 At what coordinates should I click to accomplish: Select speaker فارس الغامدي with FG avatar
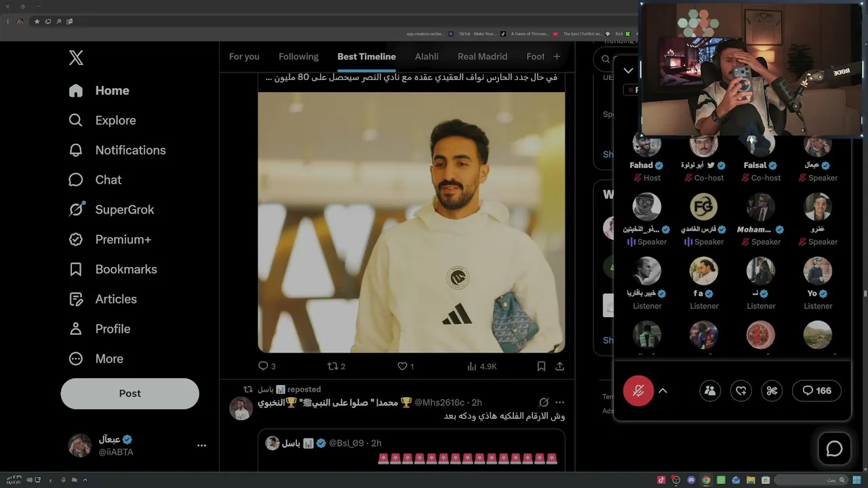704,220
